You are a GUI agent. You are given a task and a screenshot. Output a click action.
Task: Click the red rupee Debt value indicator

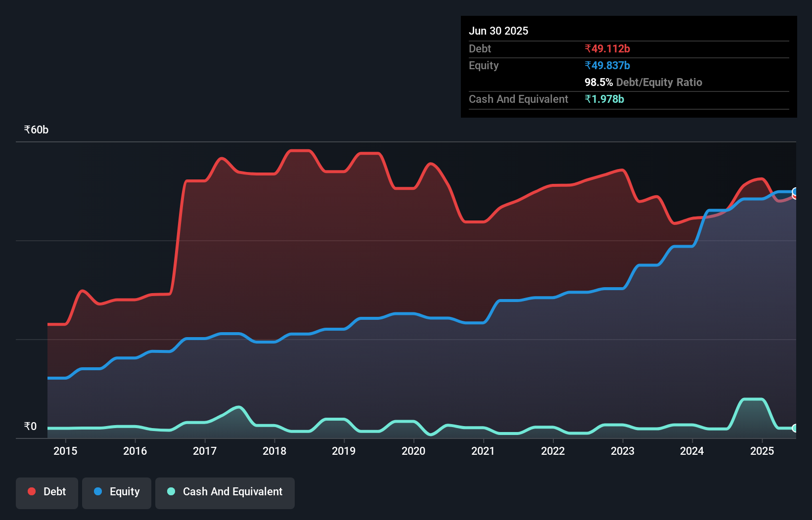tap(606, 49)
